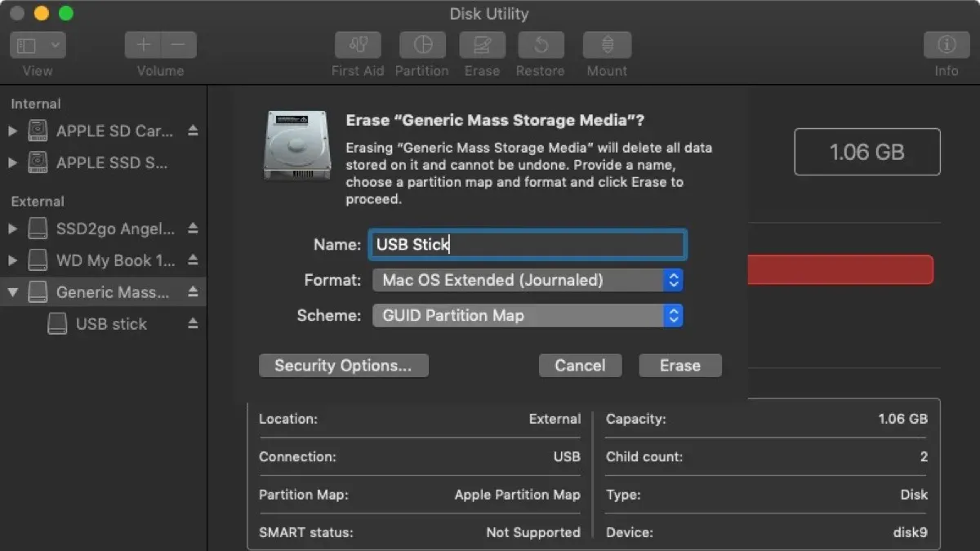Click the Internal sidebar section header
Image resolution: width=980 pixels, height=551 pixels.
36,104
